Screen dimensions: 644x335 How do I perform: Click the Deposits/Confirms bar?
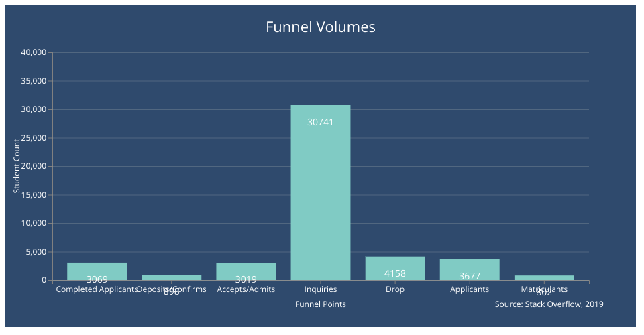171,277
